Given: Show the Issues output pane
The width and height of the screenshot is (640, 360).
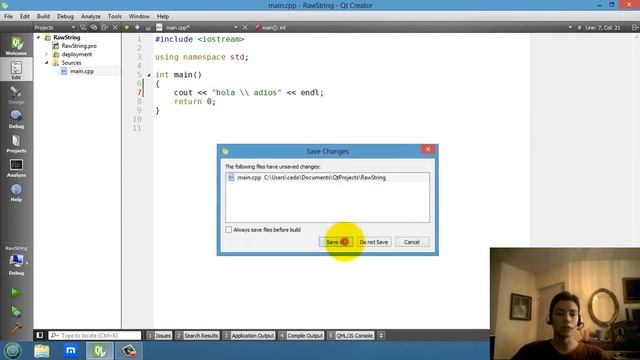Looking at the screenshot, I should pyautogui.click(x=159, y=336).
